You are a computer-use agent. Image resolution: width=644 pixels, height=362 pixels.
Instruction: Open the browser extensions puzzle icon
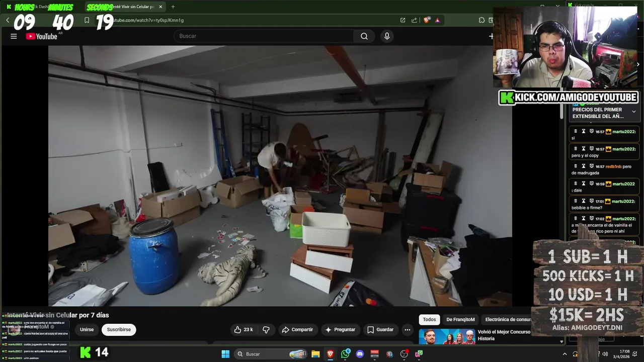pyautogui.click(x=481, y=20)
